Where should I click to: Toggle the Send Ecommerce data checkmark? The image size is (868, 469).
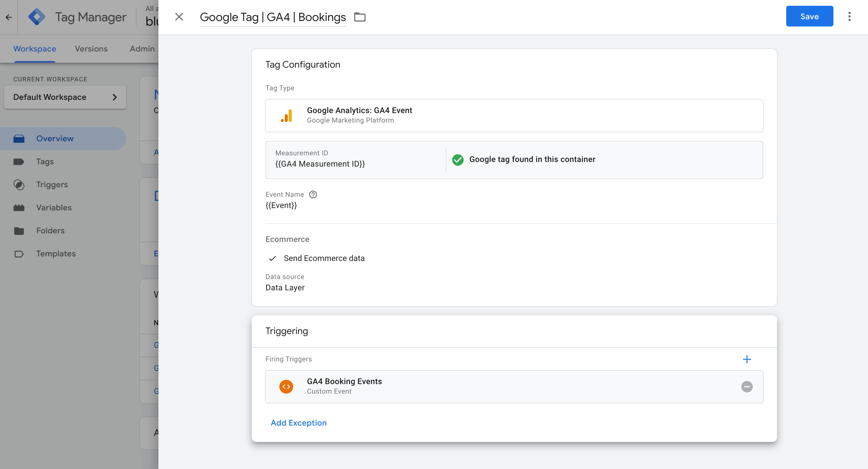click(272, 258)
